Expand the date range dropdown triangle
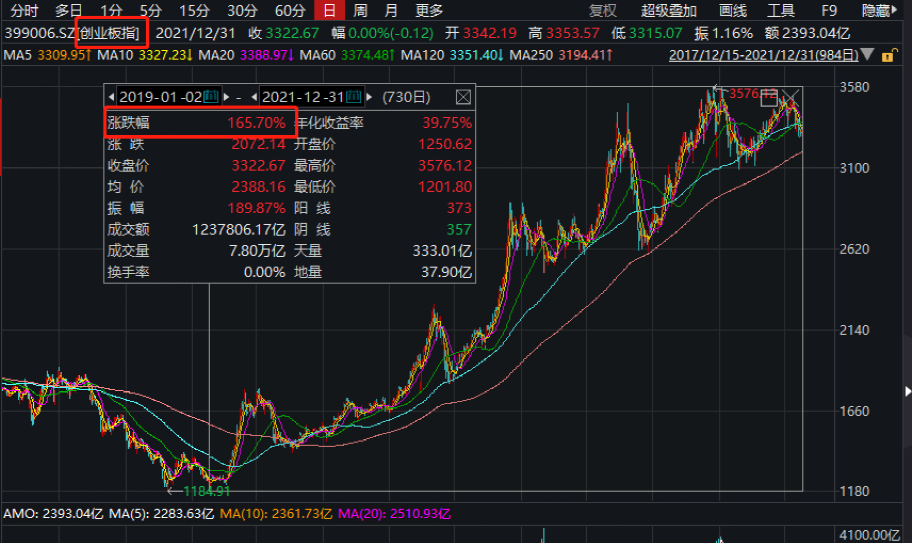912x543 pixels. coord(868,55)
